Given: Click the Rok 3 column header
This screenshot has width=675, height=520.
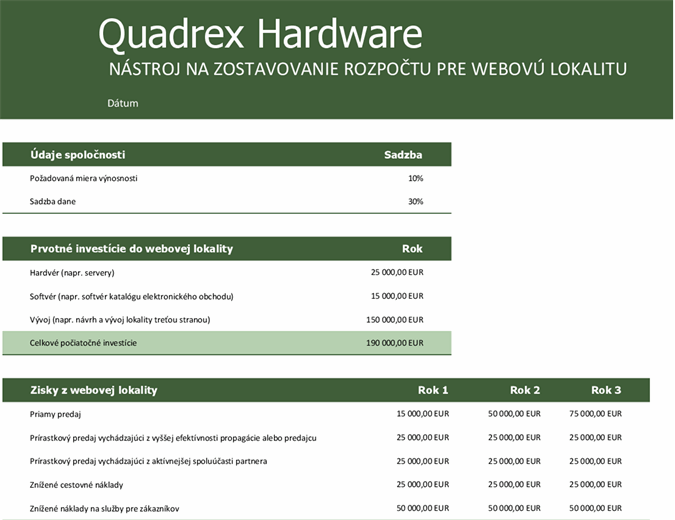Looking at the screenshot, I should 606,390.
